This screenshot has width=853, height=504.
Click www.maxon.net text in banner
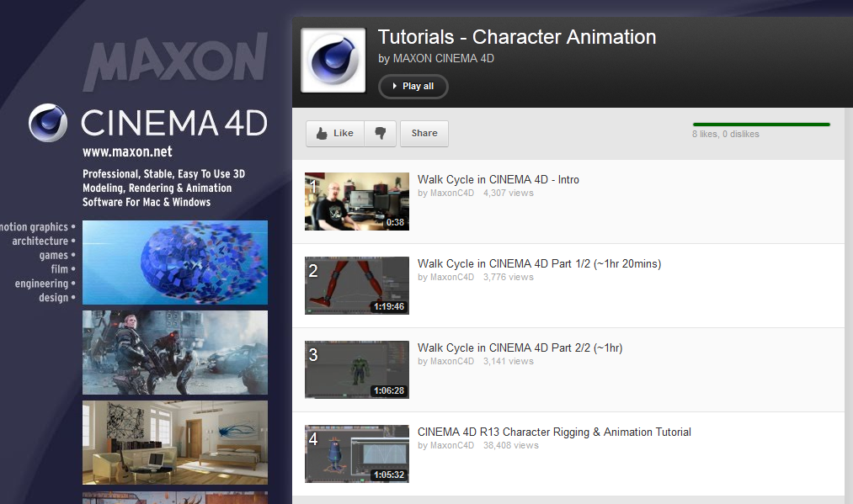pyautogui.click(x=127, y=151)
